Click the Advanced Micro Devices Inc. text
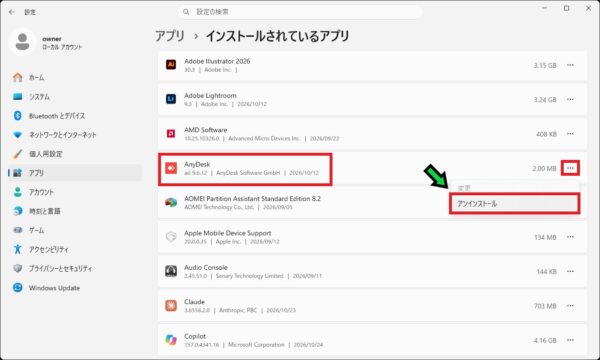Screen dimensions: 600x360 pos(264,138)
